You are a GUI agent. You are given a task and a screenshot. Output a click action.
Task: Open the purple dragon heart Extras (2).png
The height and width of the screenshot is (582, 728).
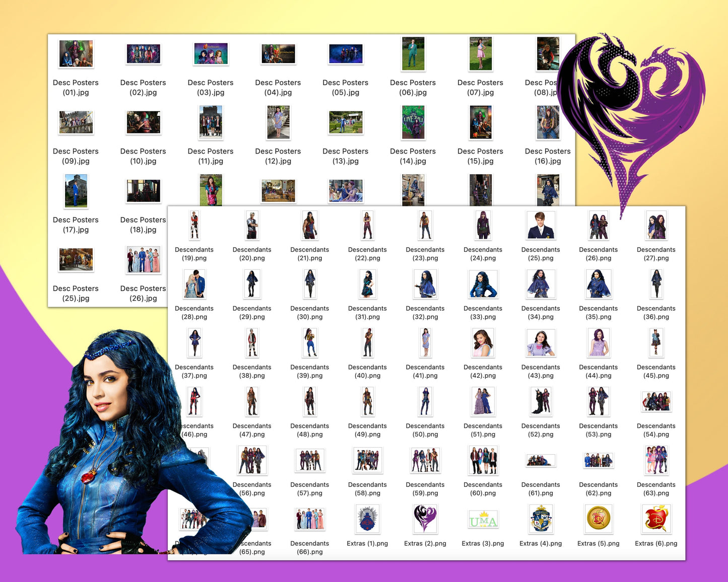[x=425, y=519]
